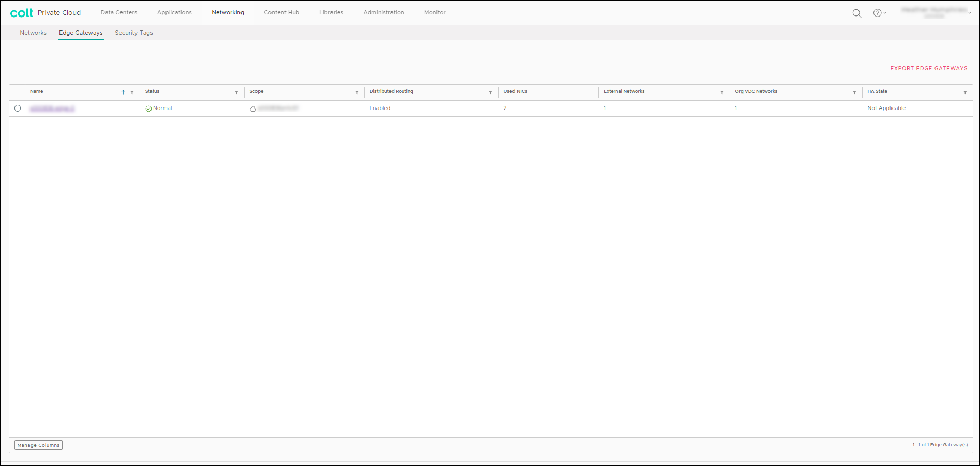Open the Administration menu
This screenshot has height=466, width=980.
(x=384, y=12)
